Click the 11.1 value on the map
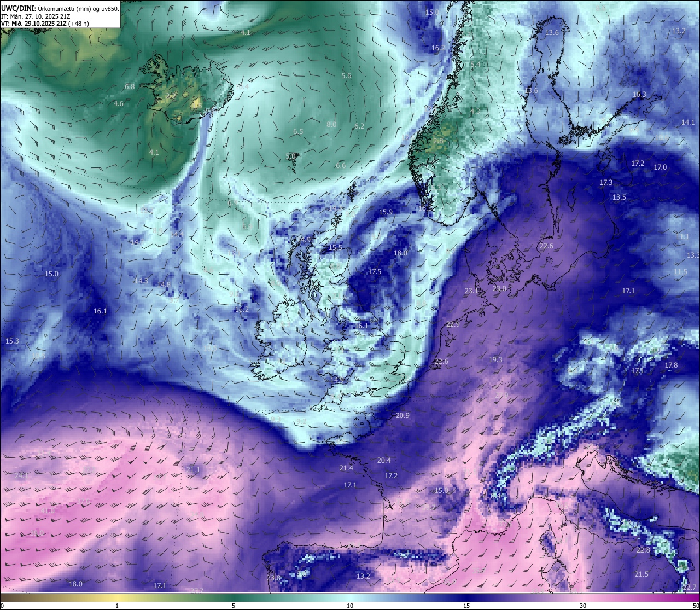The width and height of the screenshot is (700, 610). 682,236
